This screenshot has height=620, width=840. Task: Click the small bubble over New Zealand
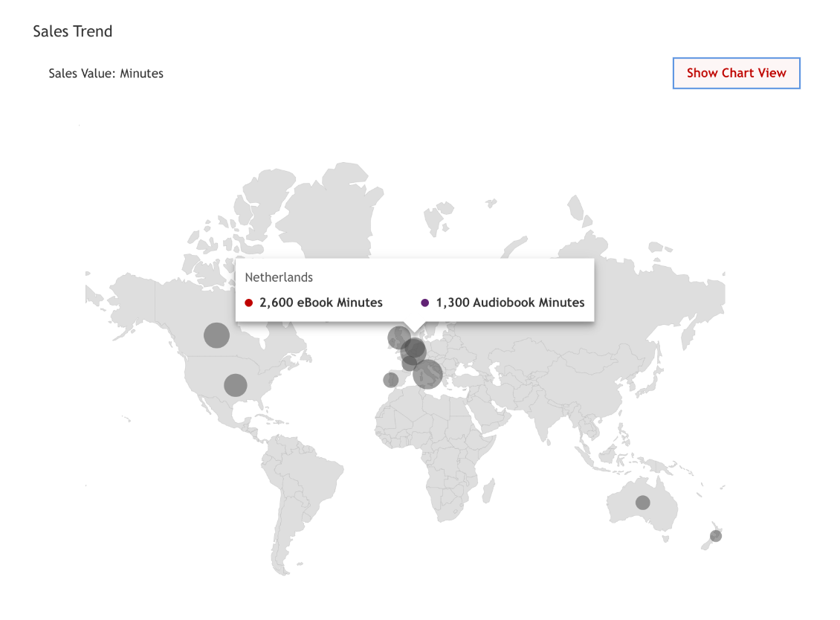tap(716, 536)
